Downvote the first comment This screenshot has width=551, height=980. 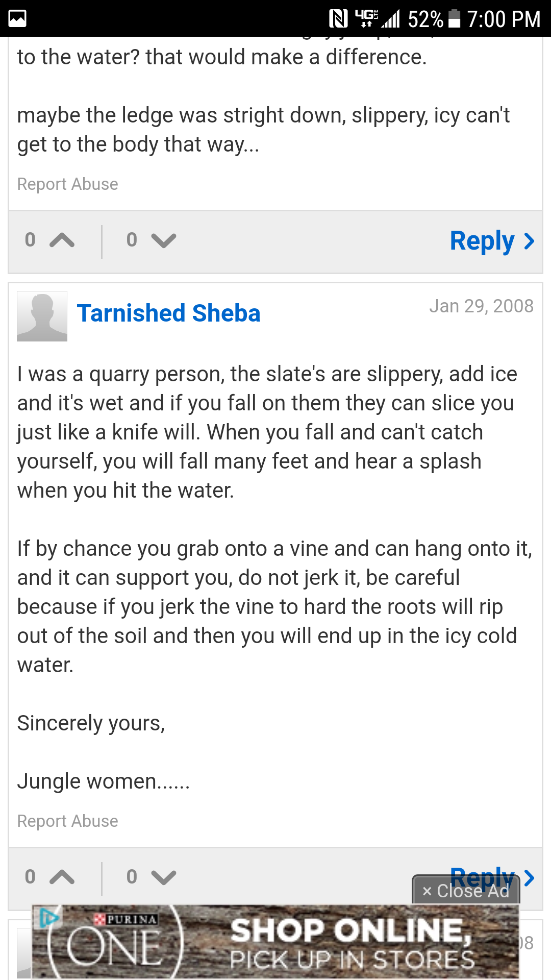(163, 240)
